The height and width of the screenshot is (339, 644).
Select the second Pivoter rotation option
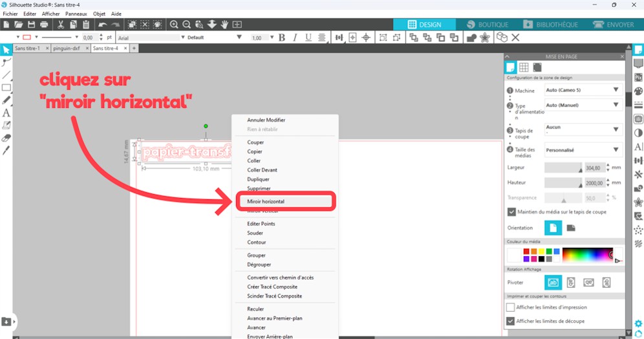point(571,282)
